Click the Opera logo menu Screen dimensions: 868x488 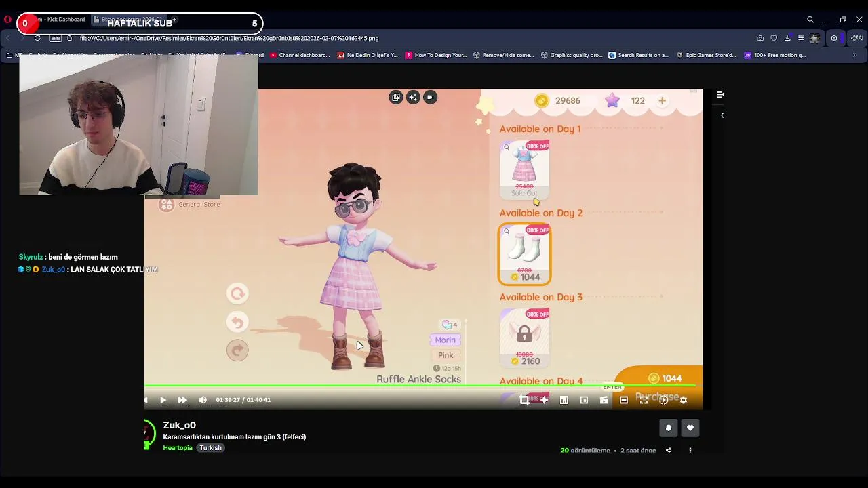(7, 20)
